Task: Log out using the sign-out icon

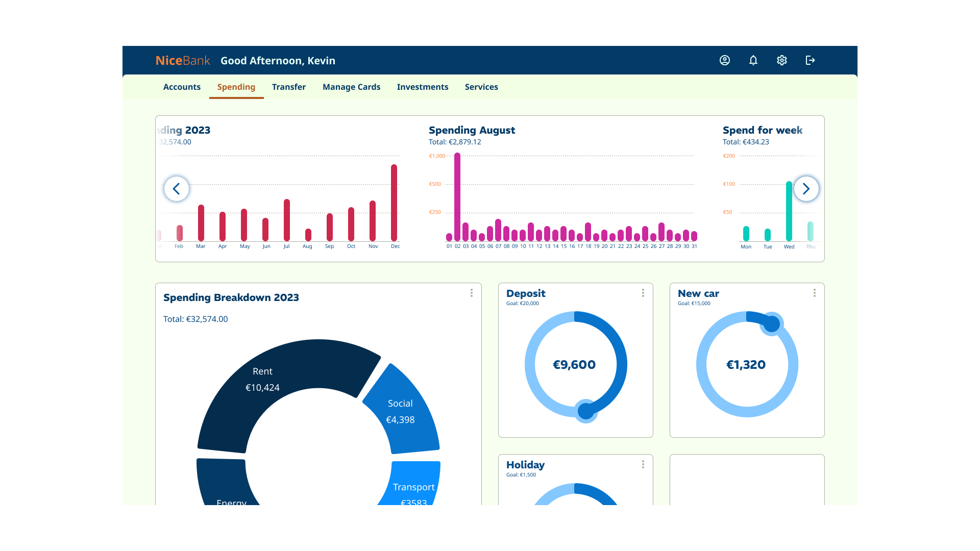Action: (811, 60)
